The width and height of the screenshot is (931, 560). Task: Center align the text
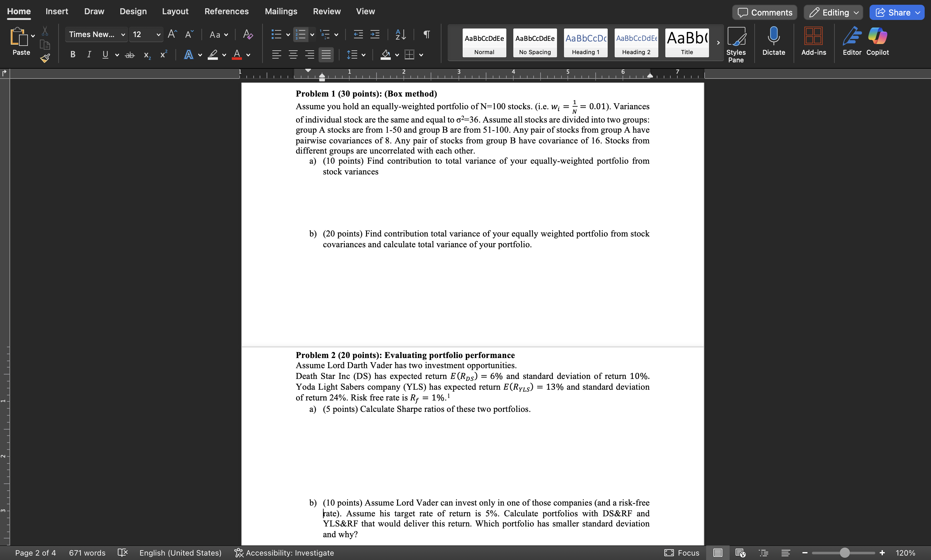[x=293, y=55]
